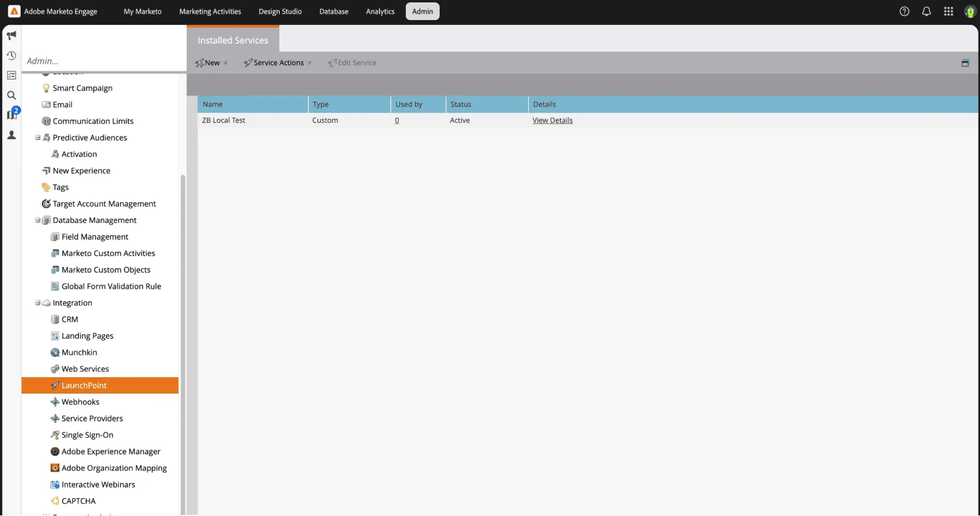Viewport: 980px width, 516px height.
Task: Go to the Design Studio section
Action: coord(280,11)
